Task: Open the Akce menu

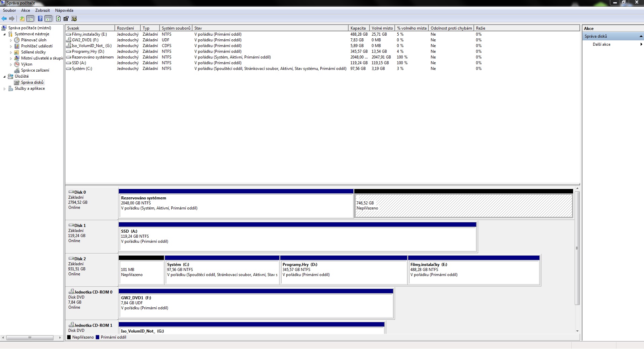Action: (26, 10)
